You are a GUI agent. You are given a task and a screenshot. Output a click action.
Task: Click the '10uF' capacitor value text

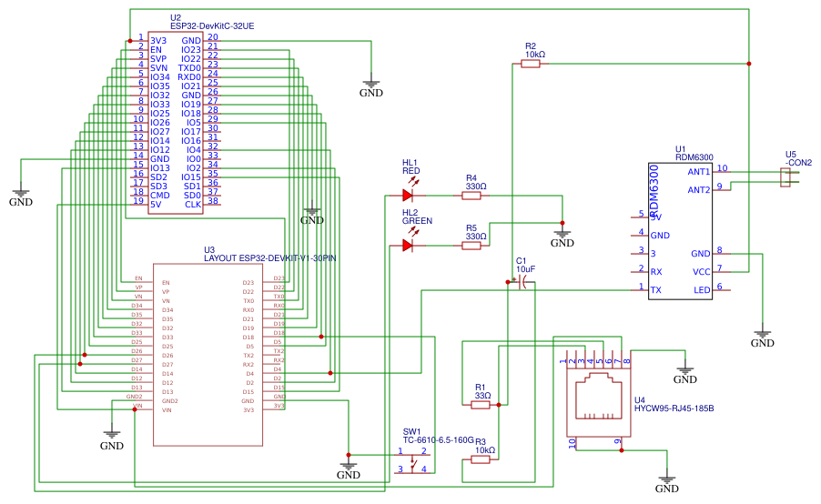point(526,269)
